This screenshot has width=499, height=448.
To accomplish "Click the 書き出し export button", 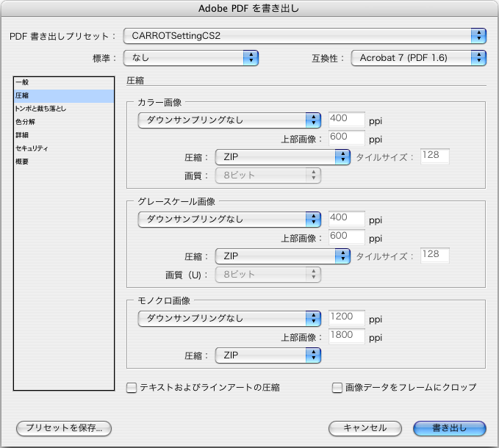I will pos(450,428).
